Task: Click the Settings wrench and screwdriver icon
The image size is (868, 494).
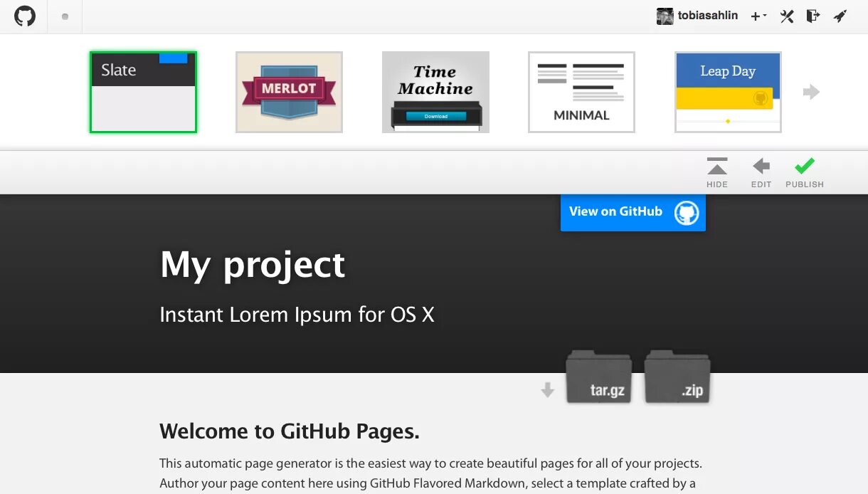Action: coord(786,16)
